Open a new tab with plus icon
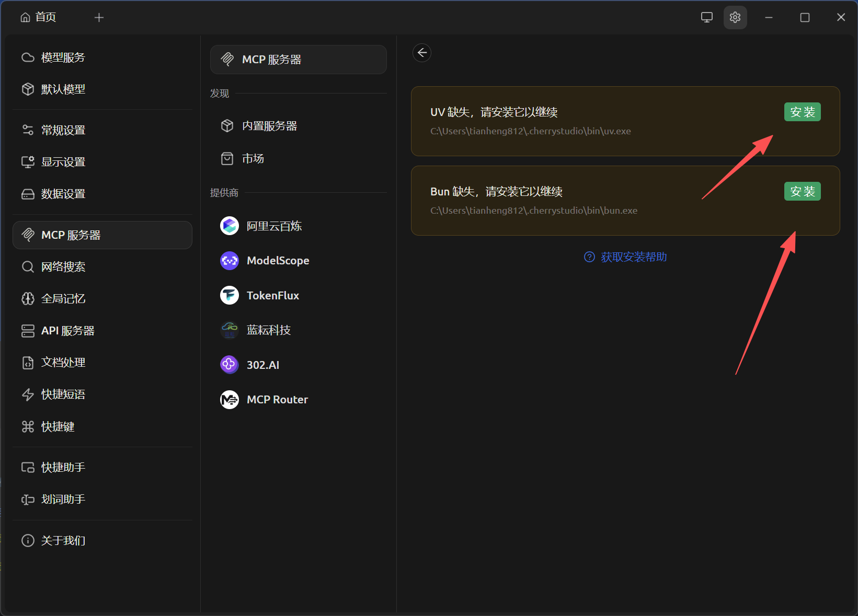The width and height of the screenshot is (858, 616). [99, 17]
